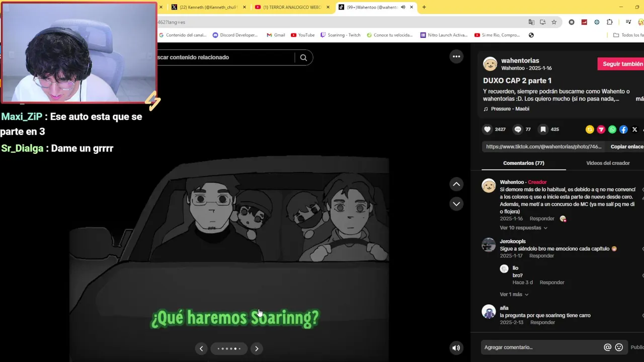Click the photo slide dots indicator
This screenshot has width=644, height=362.
coord(229,348)
